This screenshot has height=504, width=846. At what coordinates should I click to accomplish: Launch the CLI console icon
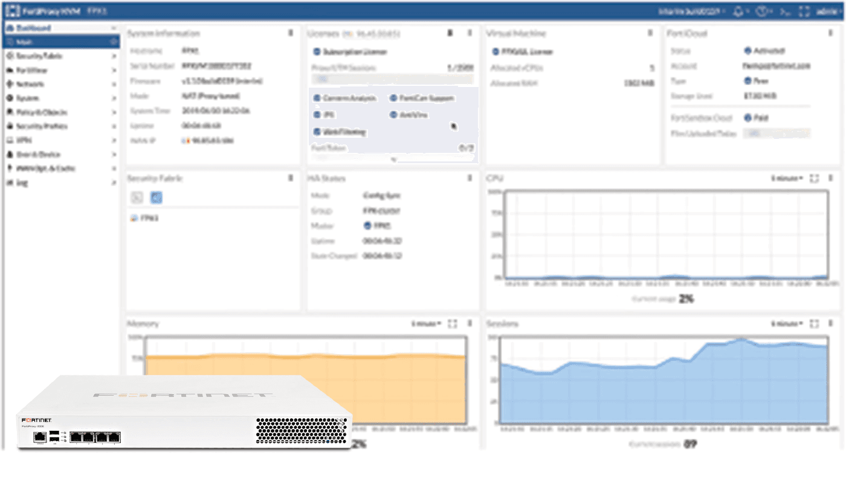coord(784,11)
